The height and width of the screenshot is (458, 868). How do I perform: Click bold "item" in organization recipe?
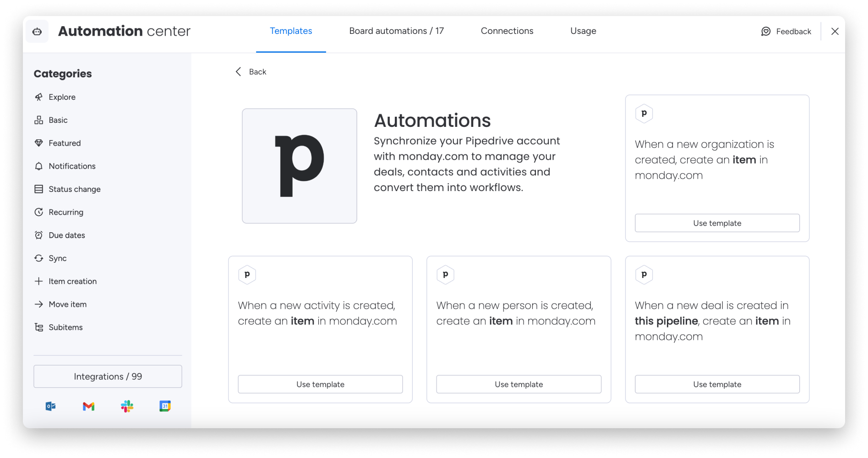(744, 160)
